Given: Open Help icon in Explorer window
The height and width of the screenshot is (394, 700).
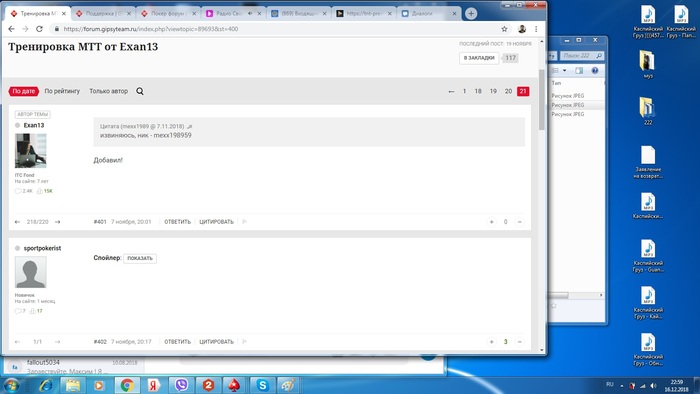Looking at the screenshot, I should pyautogui.click(x=595, y=71).
